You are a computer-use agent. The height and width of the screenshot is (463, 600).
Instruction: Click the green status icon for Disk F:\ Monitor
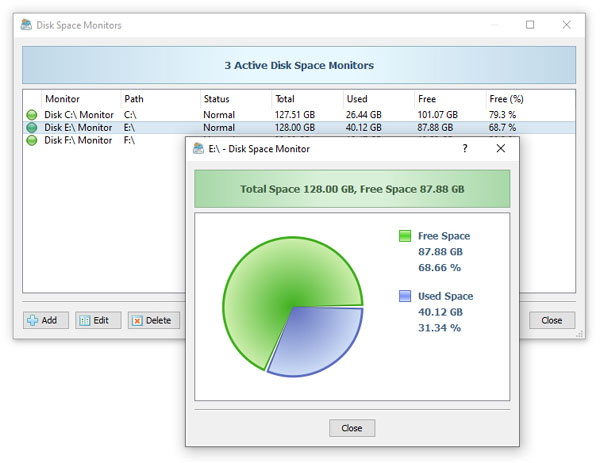pyautogui.click(x=32, y=140)
